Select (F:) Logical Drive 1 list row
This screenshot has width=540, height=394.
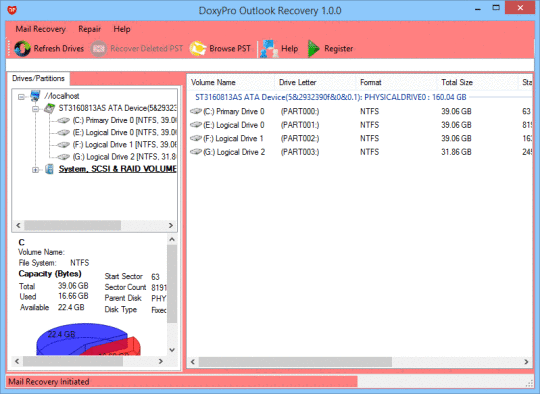(x=360, y=138)
